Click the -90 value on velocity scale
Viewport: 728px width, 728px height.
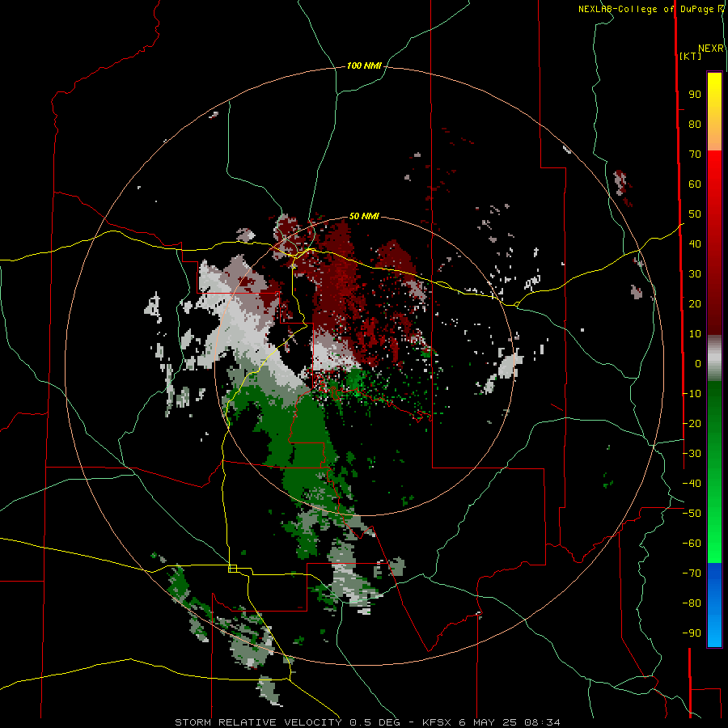click(x=692, y=633)
